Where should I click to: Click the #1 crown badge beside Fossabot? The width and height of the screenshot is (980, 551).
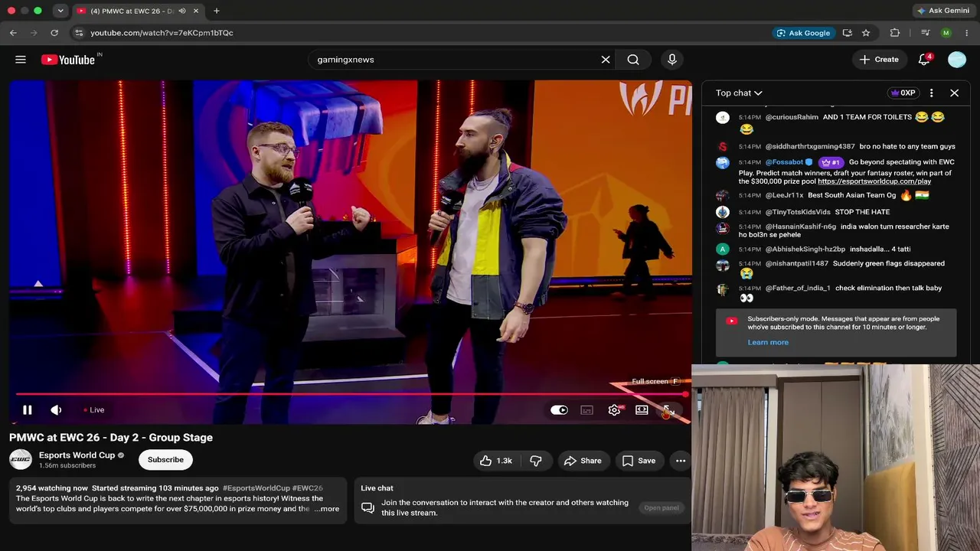click(831, 162)
